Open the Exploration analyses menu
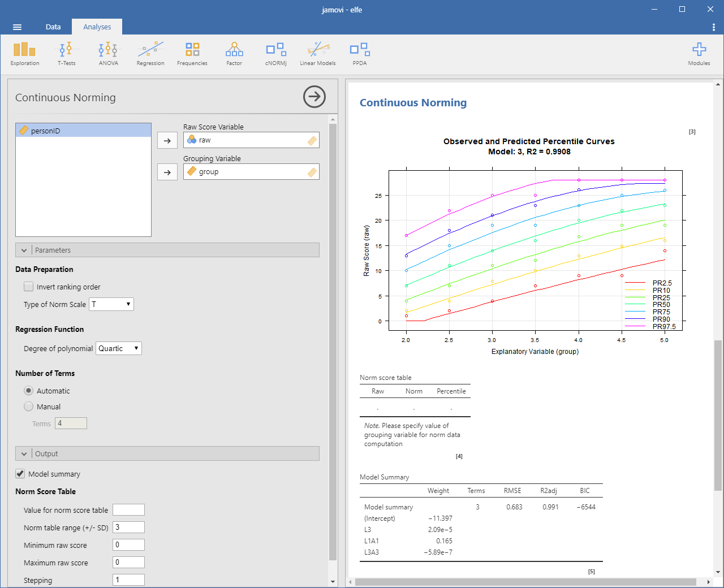Viewport: 724px width, 588px height. point(25,54)
